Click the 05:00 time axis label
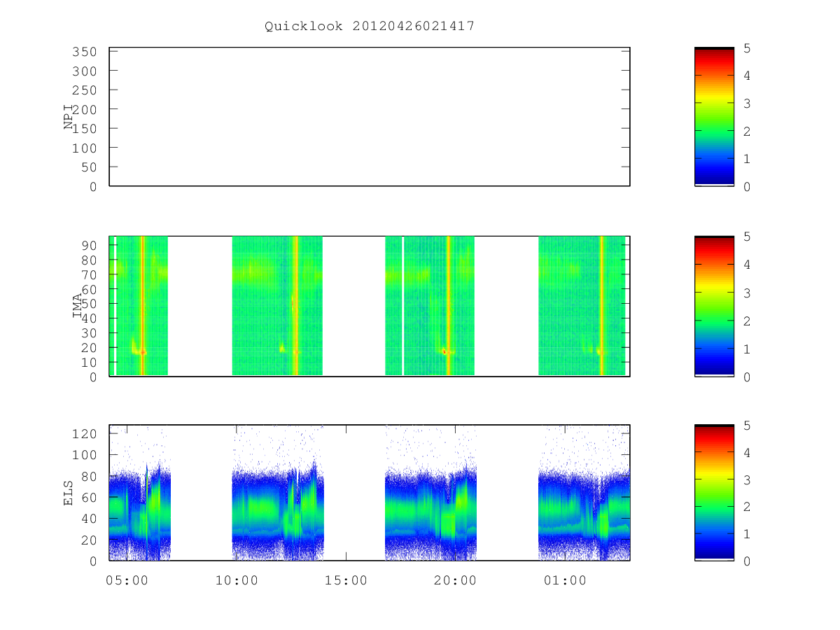The image size is (840, 630). (127, 580)
